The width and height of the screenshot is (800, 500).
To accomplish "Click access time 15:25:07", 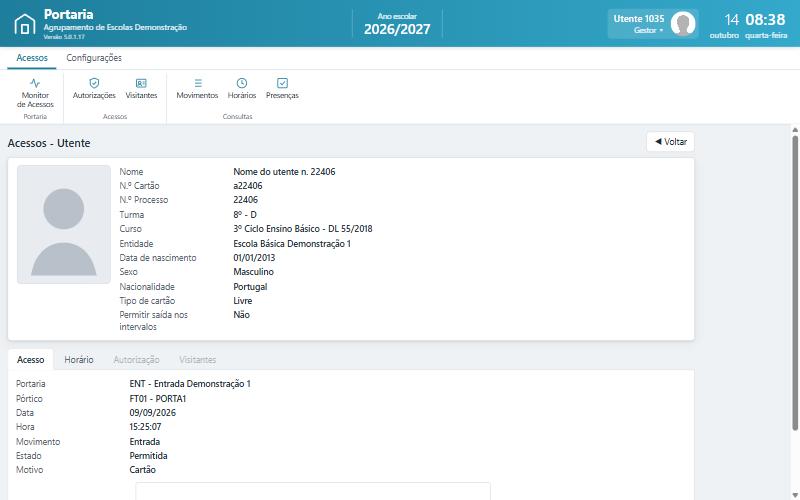I will tap(145, 427).
